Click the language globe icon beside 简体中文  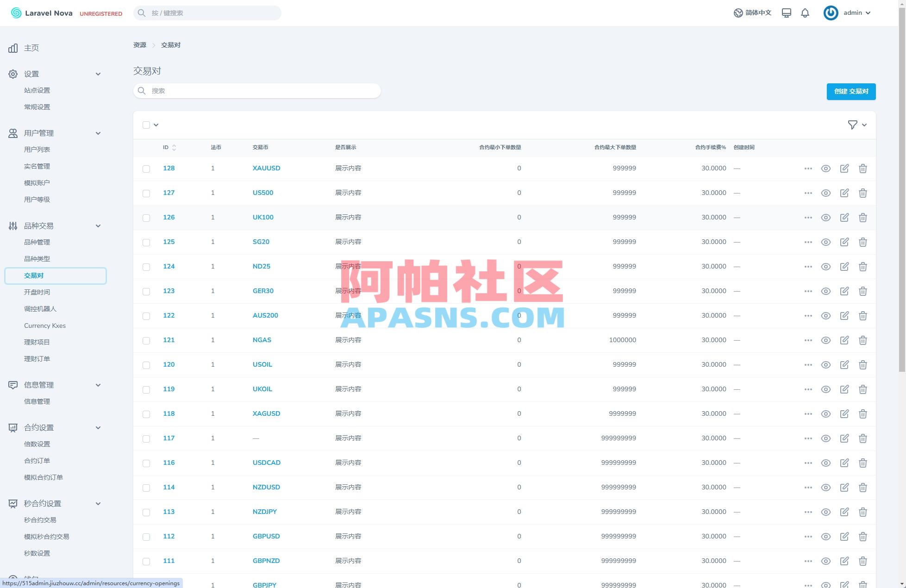738,13
